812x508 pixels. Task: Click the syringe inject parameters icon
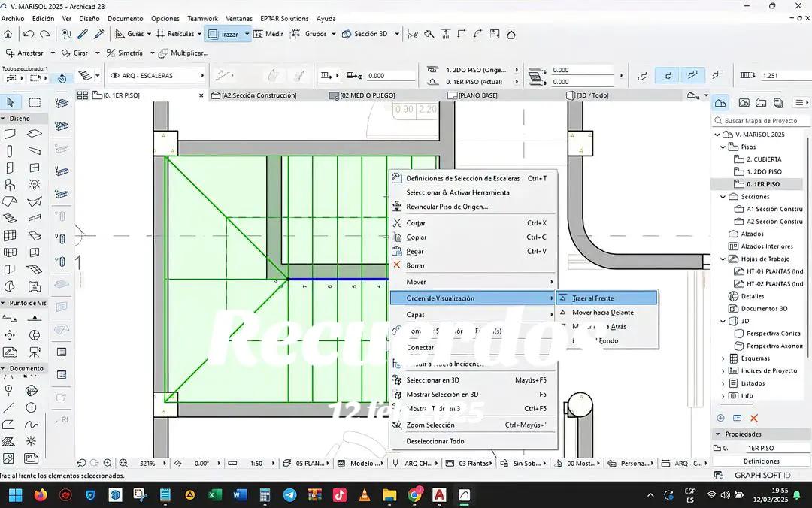click(99, 34)
